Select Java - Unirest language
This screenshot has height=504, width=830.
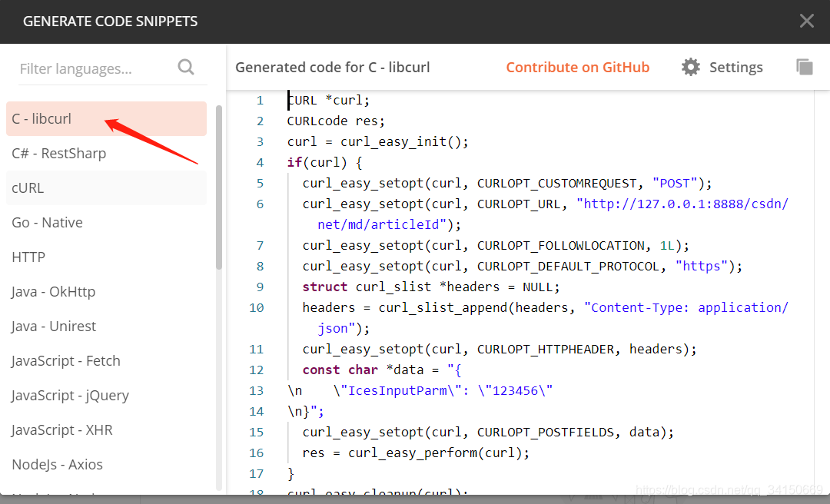[x=106, y=326]
